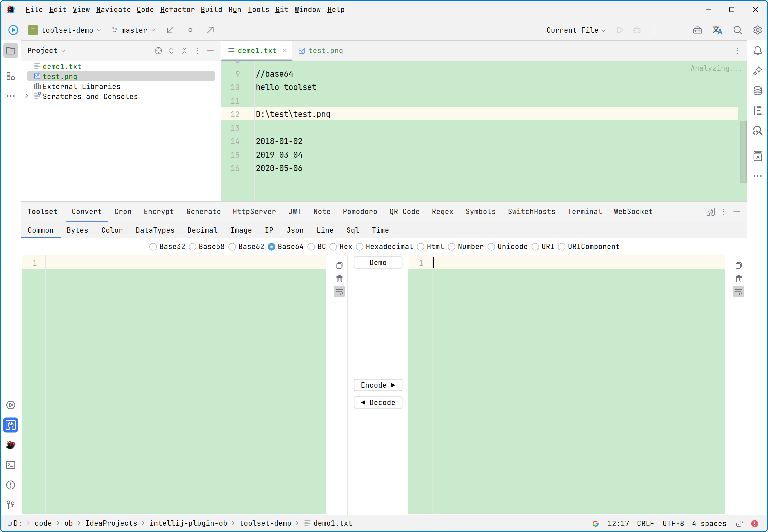Viewport: 768px width, 532px height.
Task: Switch to the Encrypt toolset tab
Action: [159, 212]
